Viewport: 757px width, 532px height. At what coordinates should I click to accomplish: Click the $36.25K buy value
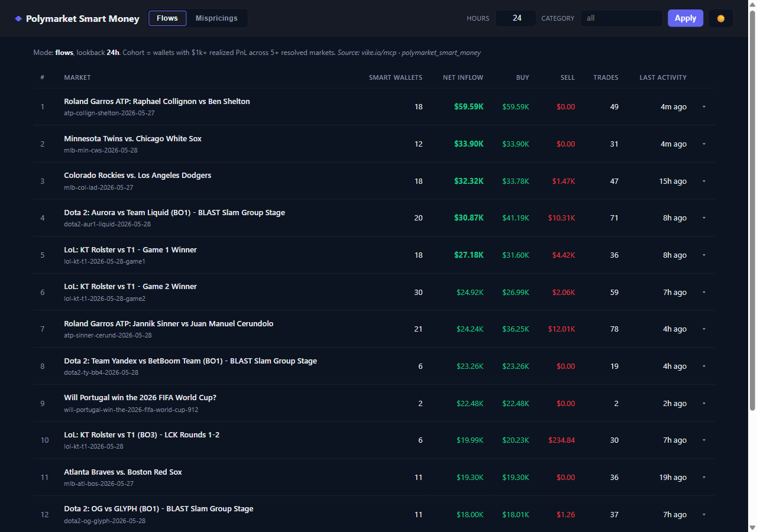pos(516,329)
